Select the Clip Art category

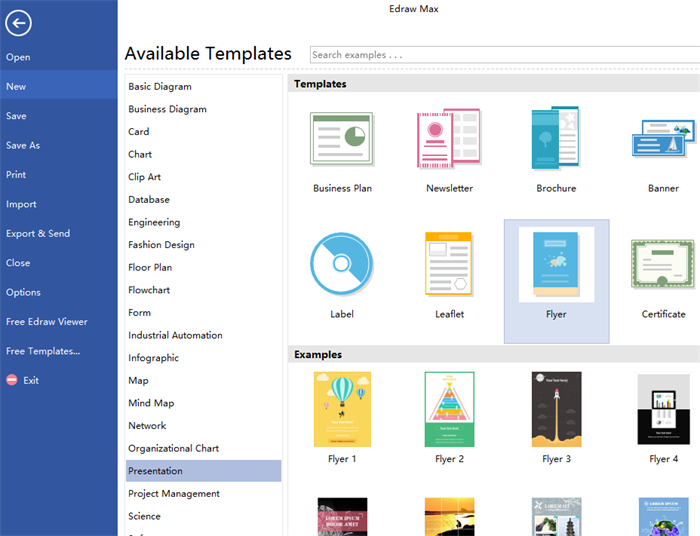(204, 177)
